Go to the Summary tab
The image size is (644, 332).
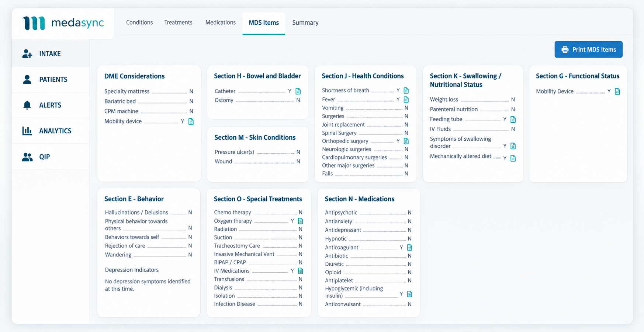click(305, 22)
